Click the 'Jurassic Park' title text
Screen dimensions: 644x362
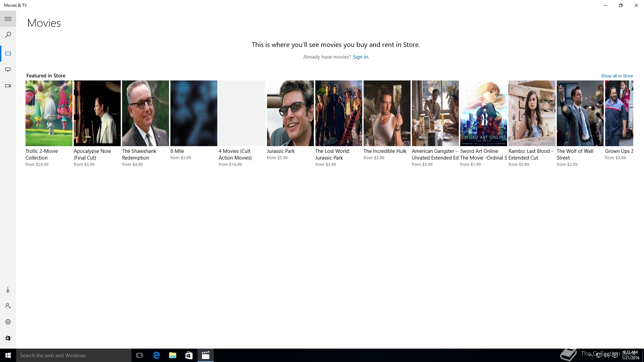point(281,151)
